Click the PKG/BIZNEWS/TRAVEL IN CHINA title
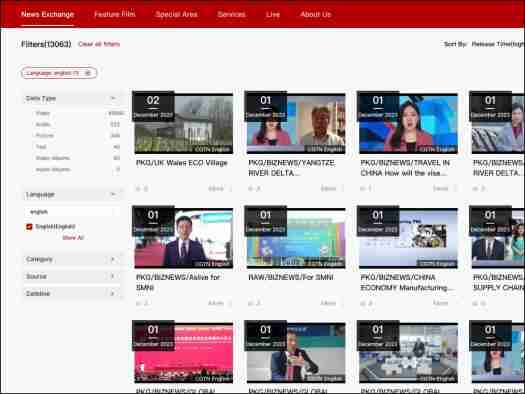 click(405, 168)
